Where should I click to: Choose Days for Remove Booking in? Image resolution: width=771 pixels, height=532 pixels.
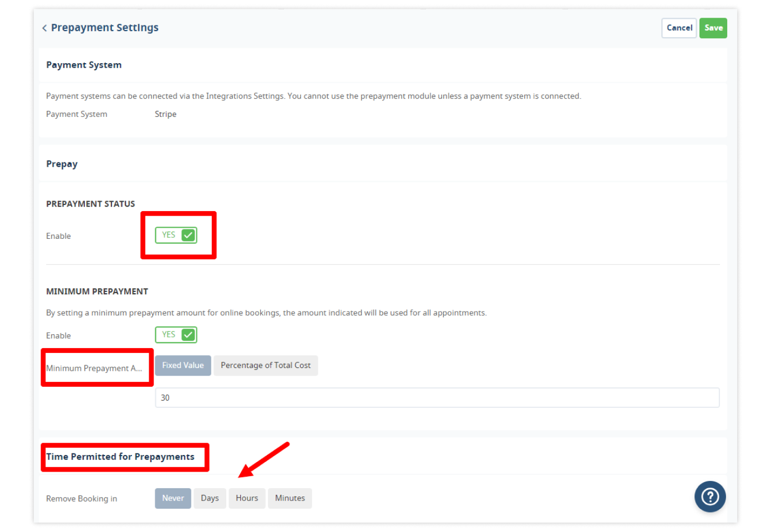coord(210,498)
